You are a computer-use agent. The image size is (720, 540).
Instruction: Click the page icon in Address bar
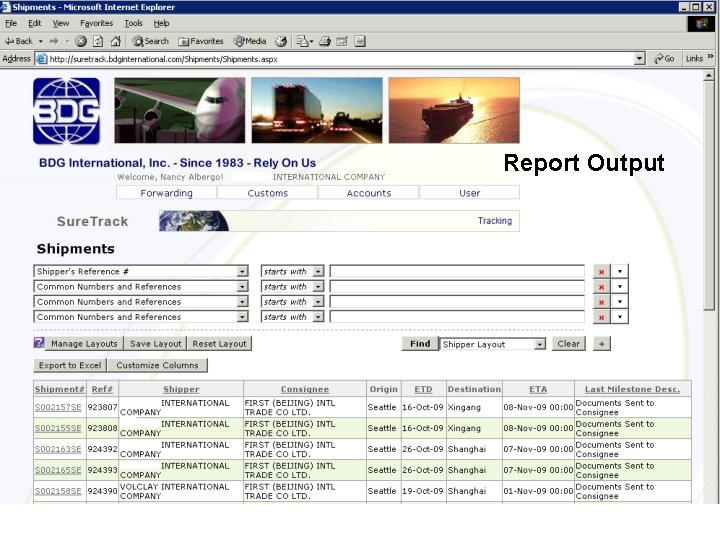coord(41,59)
